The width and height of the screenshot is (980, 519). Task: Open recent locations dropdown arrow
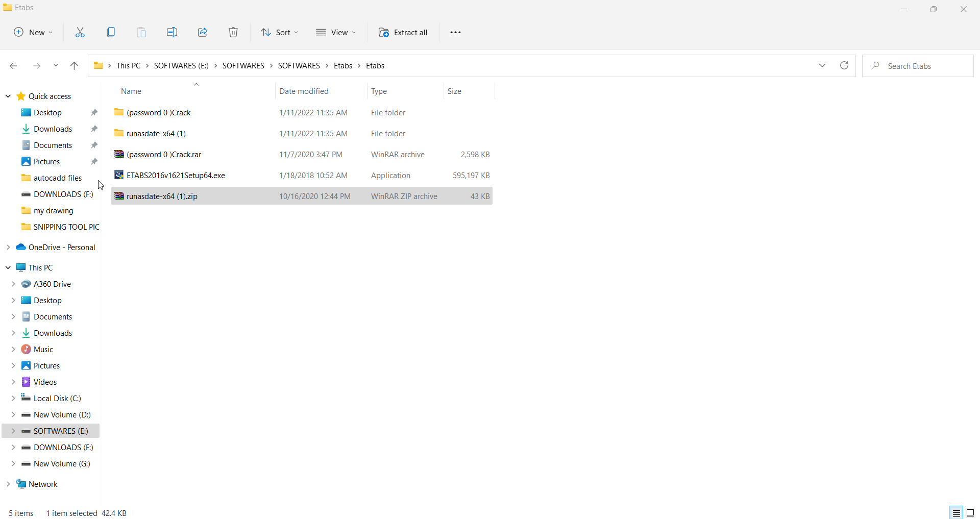pyautogui.click(x=56, y=66)
